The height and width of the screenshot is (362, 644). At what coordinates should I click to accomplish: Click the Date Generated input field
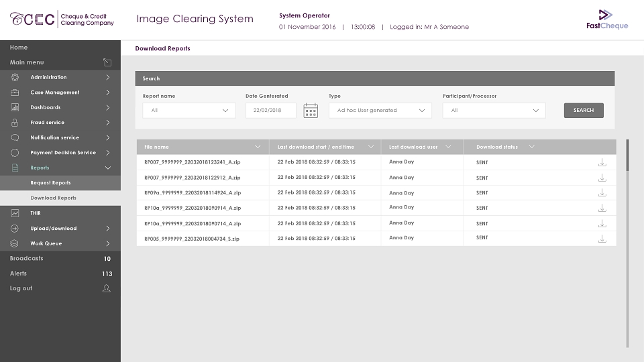270,111
